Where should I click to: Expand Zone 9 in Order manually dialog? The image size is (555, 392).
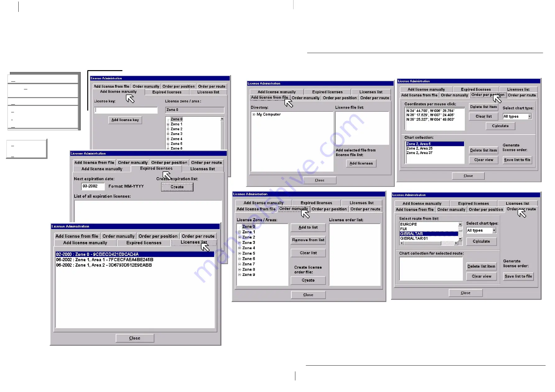tap(239, 275)
